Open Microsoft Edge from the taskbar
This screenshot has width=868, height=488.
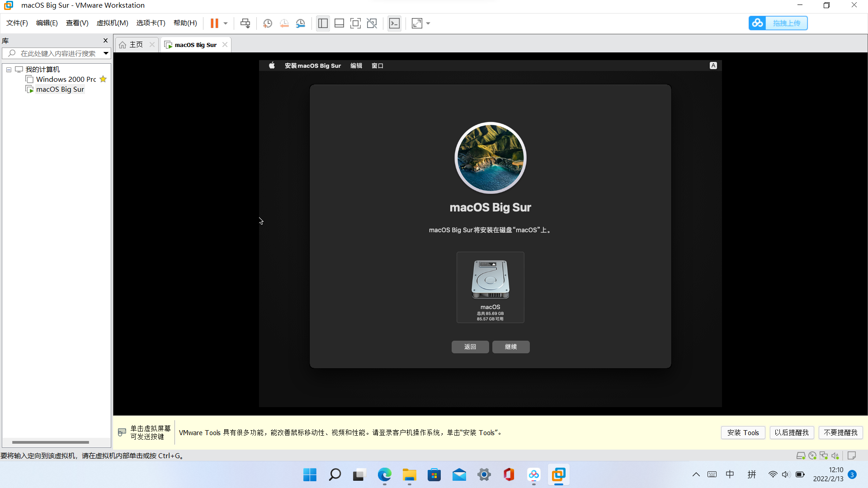click(x=384, y=475)
